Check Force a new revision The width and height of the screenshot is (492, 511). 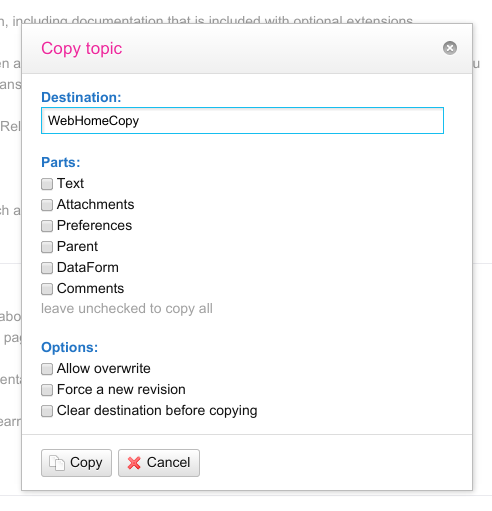pos(47,390)
